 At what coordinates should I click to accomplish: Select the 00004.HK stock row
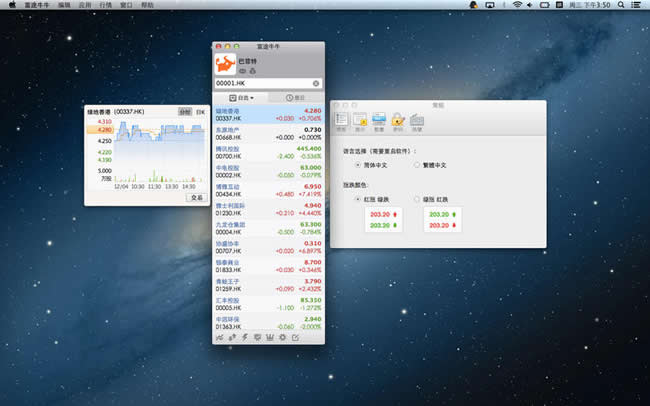(x=268, y=229)
